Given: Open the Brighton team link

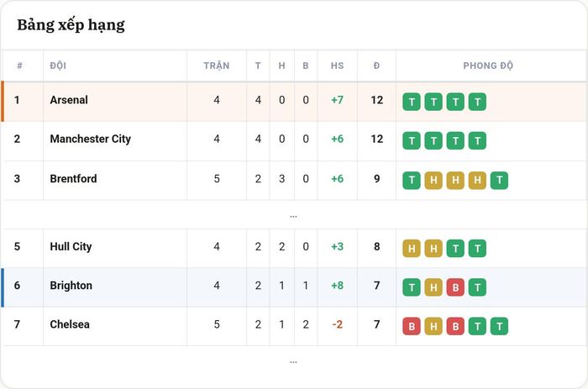Looking at the screenshot, I should tap(71, 286).
